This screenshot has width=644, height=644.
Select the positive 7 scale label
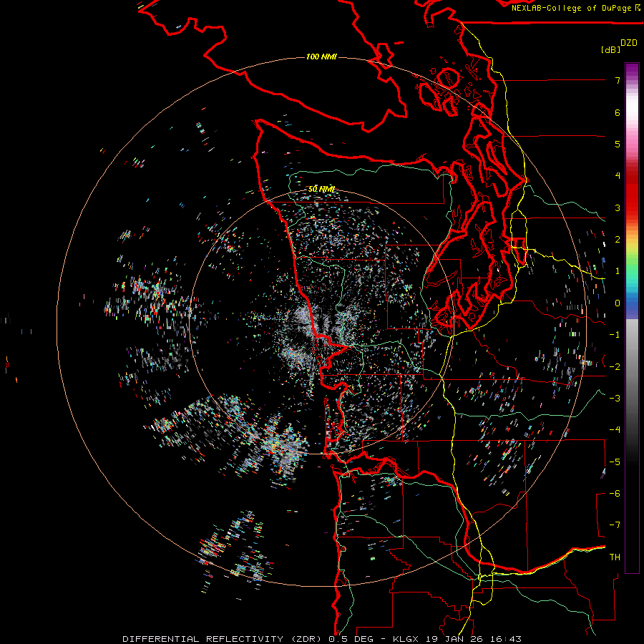tap(618, 80)
